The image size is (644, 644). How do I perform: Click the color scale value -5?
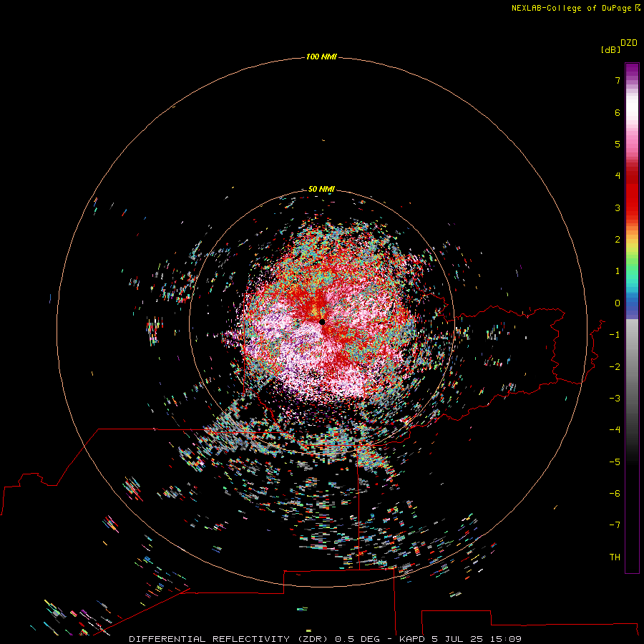[x=615, y=462]
